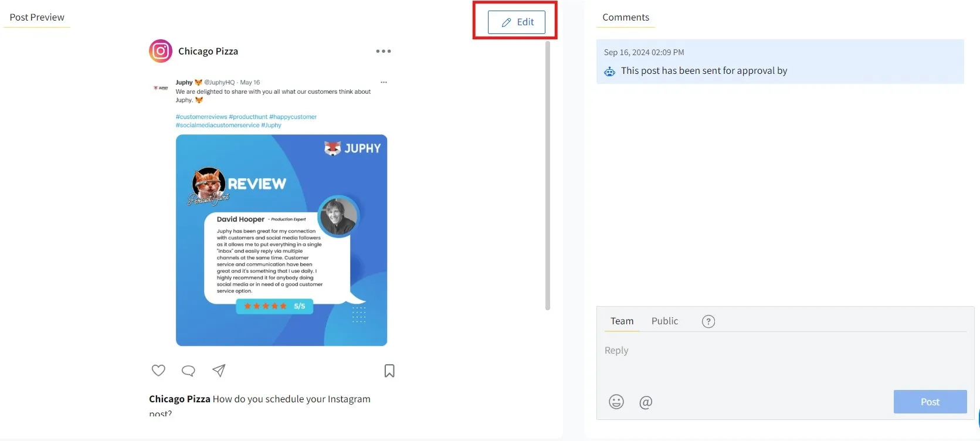Click the five-star 5/5 rating badge

274,306
